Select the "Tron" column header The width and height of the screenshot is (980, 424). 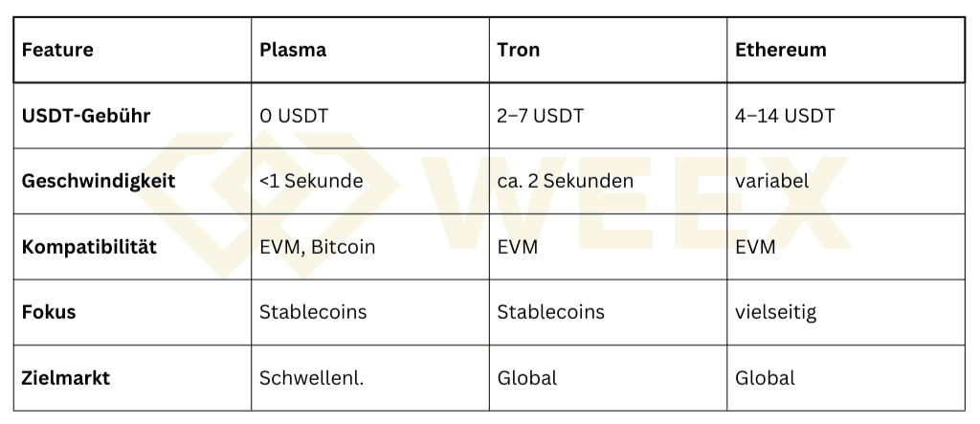point(519,50)
